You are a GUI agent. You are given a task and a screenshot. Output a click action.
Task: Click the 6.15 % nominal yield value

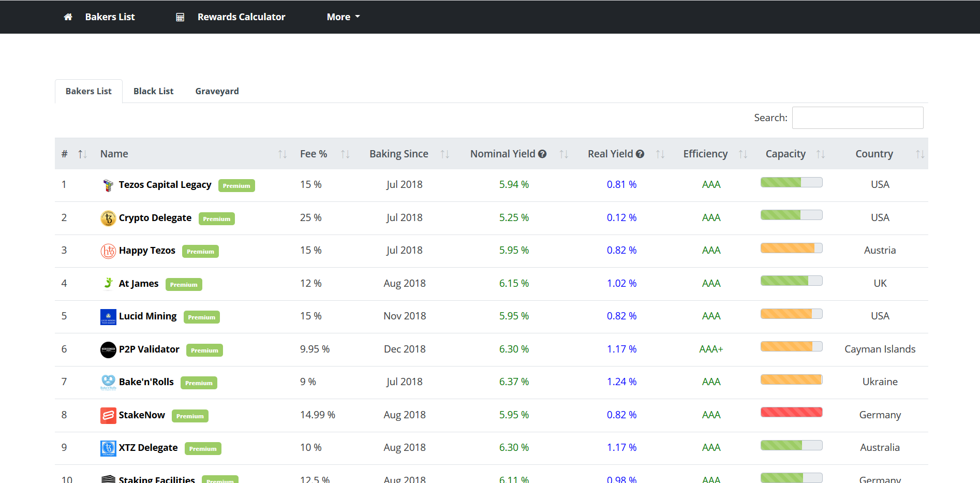(x=514, y=284)
